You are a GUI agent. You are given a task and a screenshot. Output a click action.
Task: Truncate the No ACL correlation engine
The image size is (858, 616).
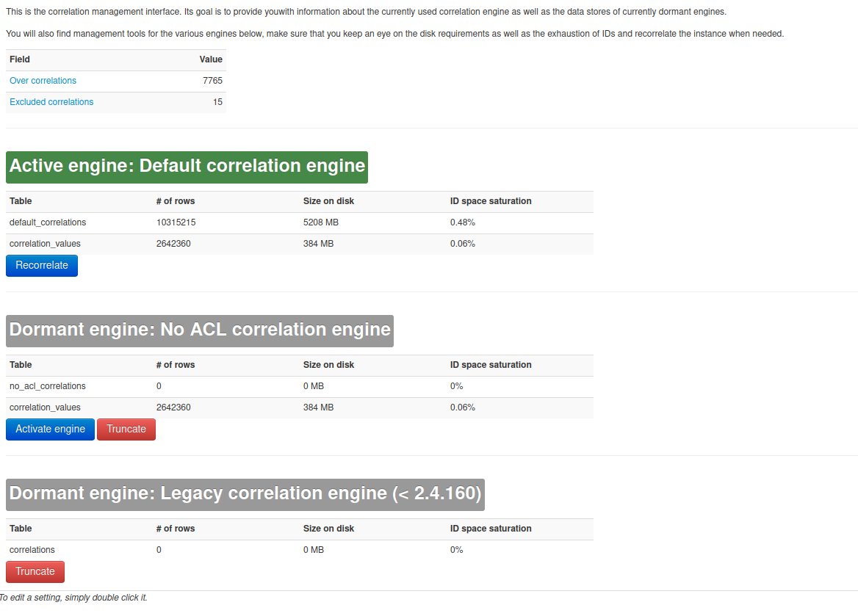pyautogui.click(x=126, y=429)
